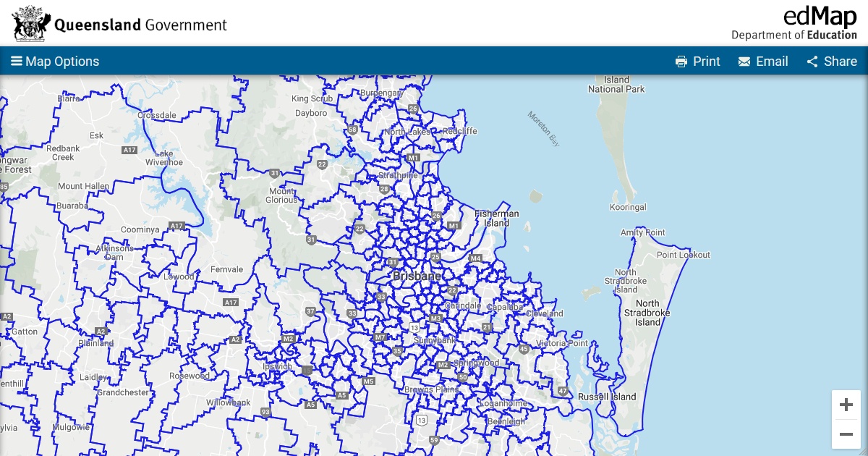
Task: Click the Brisbane label on the map
Action: pyautogui.click(x=418, y=276)
